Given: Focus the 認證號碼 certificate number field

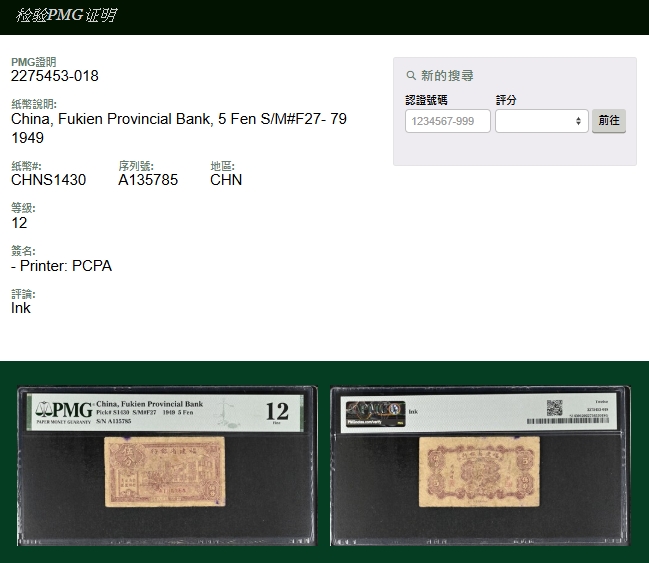Looking at the screenshot, I should [447, 121].
